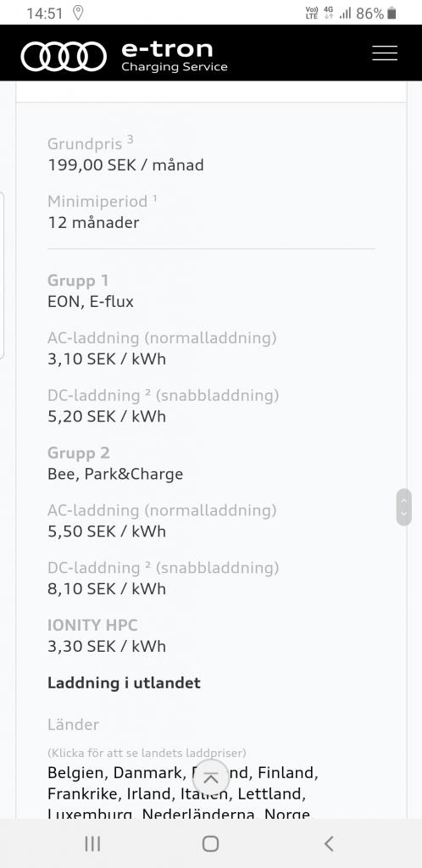The width and height of the screenshot is (422, 868).
Task: Open charging prices for Finland
Action: click(x=286, y=772)
